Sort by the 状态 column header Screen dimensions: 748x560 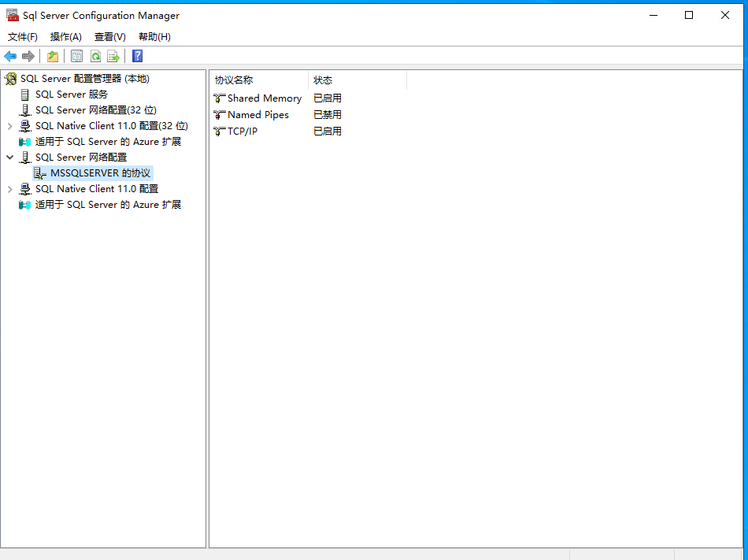(x=357, y=80)
